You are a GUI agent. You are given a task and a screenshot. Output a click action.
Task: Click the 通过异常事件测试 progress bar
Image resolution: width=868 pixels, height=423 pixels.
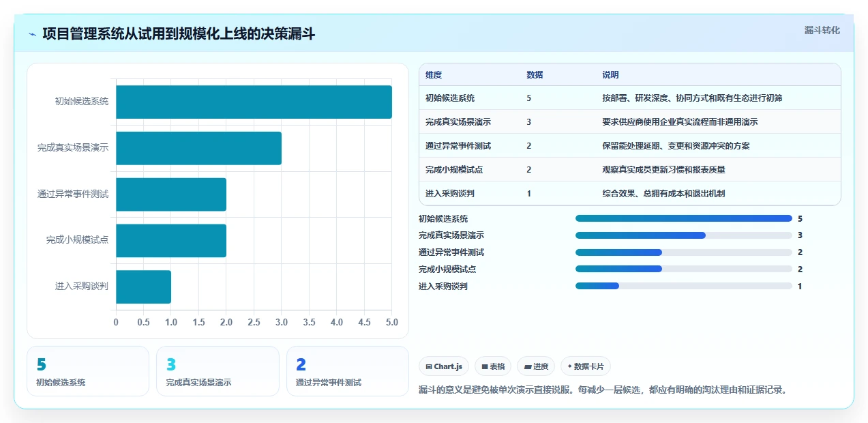pos(684,252)
